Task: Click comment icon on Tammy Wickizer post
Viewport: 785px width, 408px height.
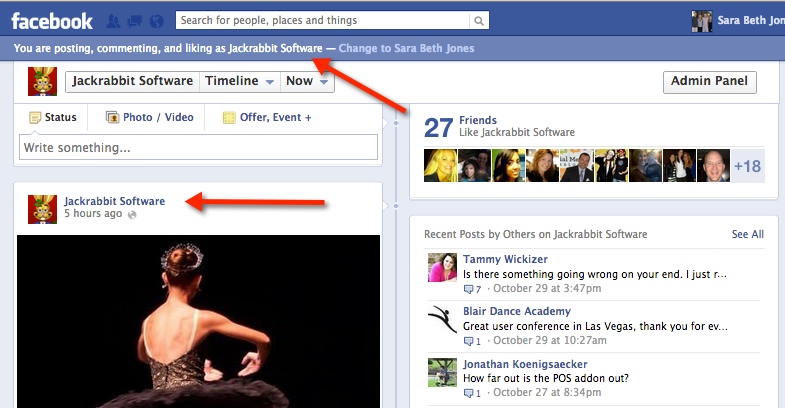Action: (469, 289)
